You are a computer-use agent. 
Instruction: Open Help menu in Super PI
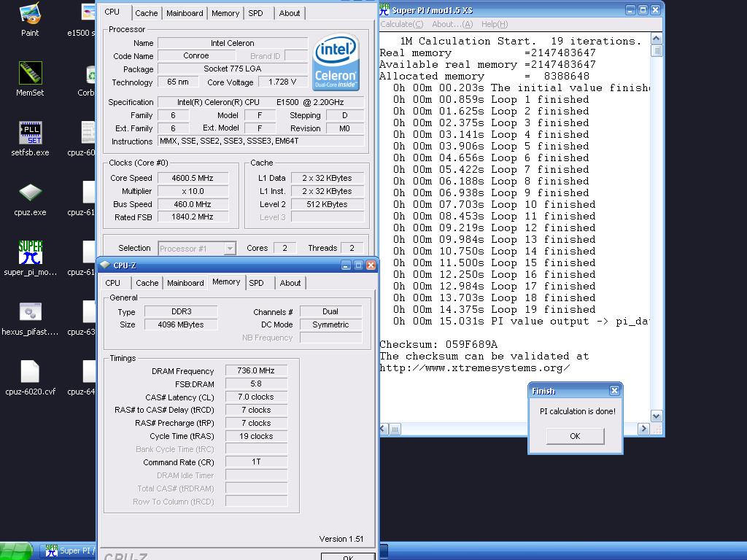coord(495,24)
